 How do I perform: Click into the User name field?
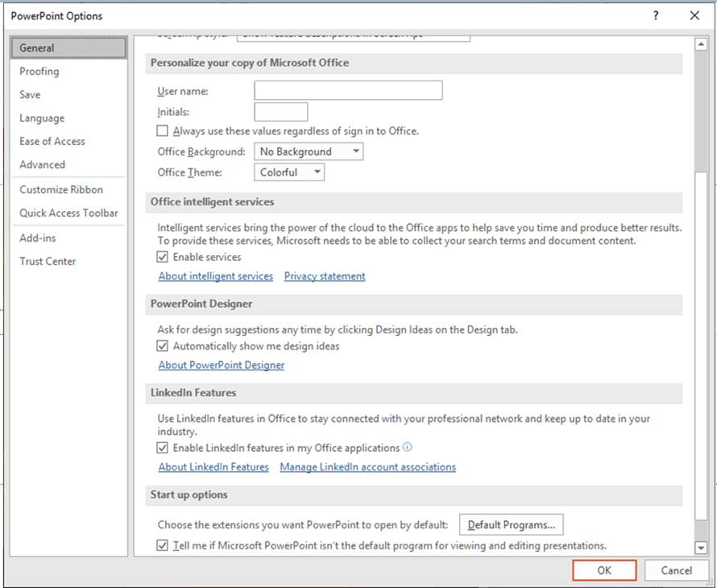[x=348, y=90]
